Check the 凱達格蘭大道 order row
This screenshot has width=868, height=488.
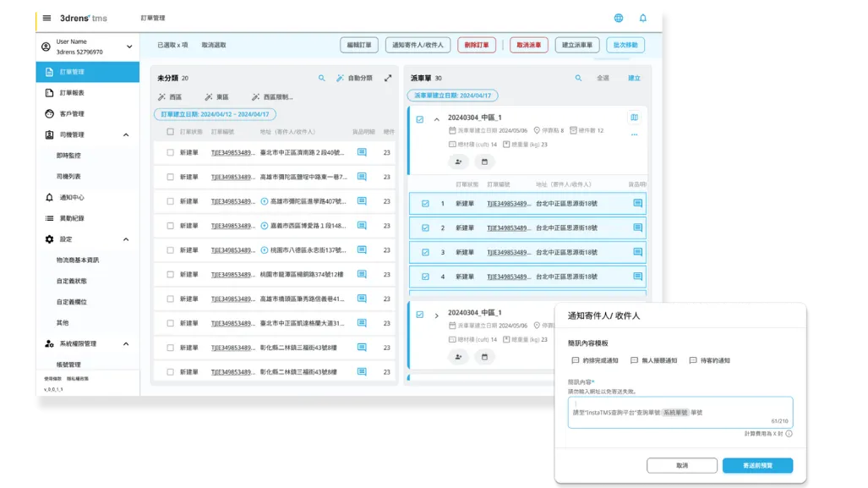click(x=171, y=323)
